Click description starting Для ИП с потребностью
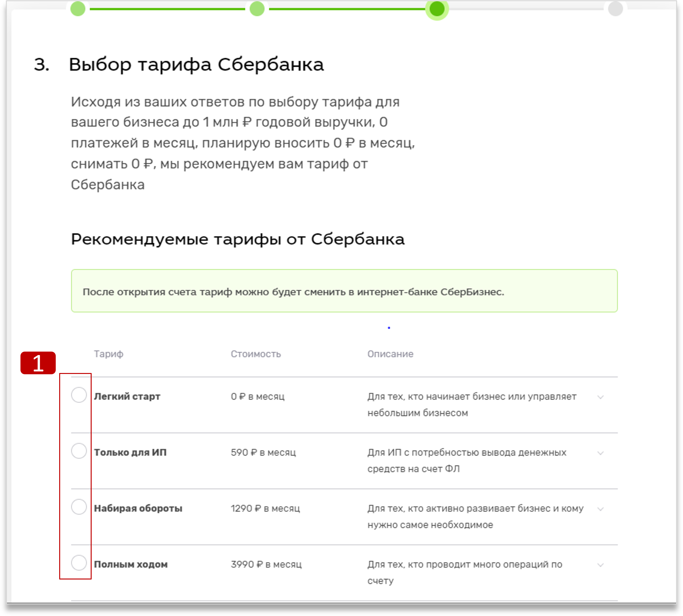This screenshot has width=683, height=616. pos(467,460)
